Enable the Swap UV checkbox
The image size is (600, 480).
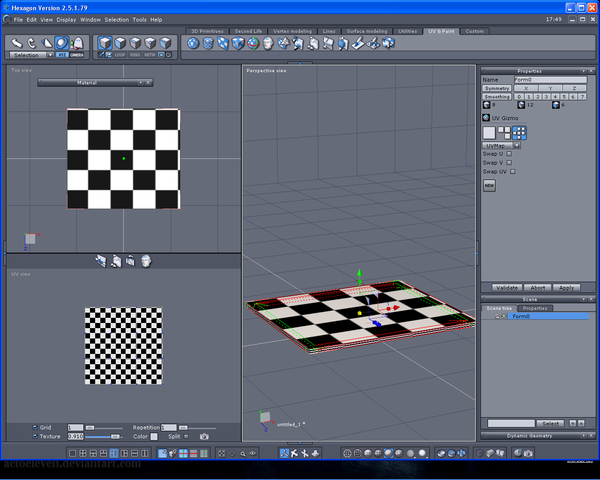point(513,171)
